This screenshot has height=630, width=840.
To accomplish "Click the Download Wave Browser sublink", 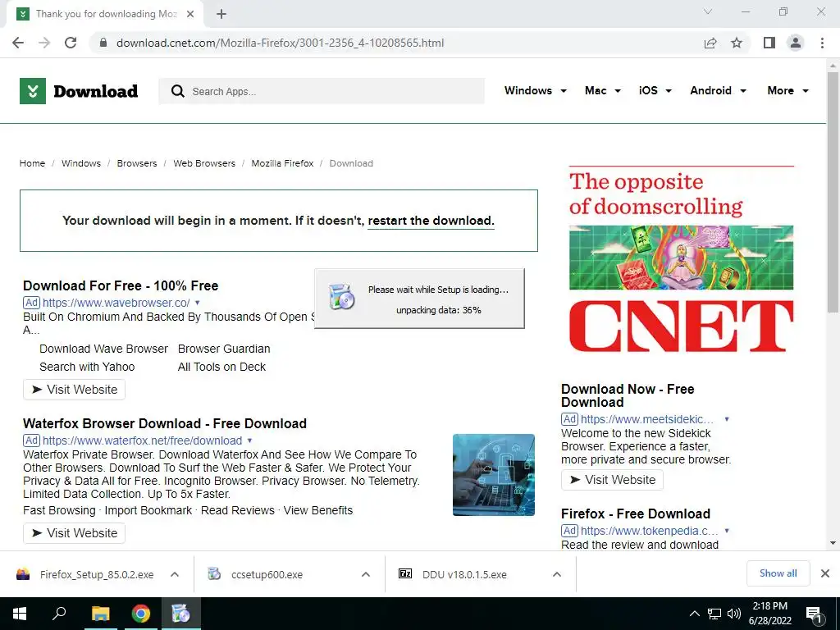I will [x=103, y=349].
